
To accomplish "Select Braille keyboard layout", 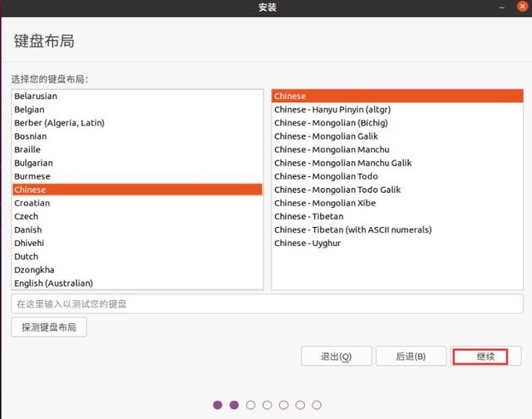I will 137,150.
